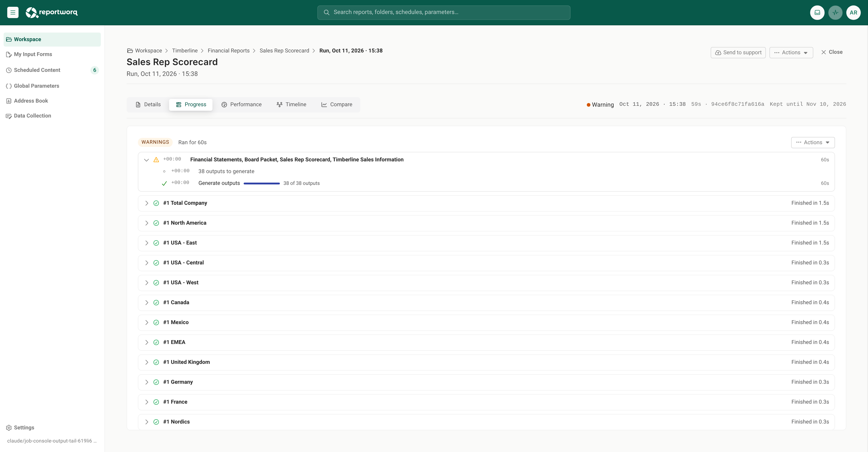This screenshot has width=868, height=452.
Task: Switch to the Timeline tab
Action: (291, 104)
